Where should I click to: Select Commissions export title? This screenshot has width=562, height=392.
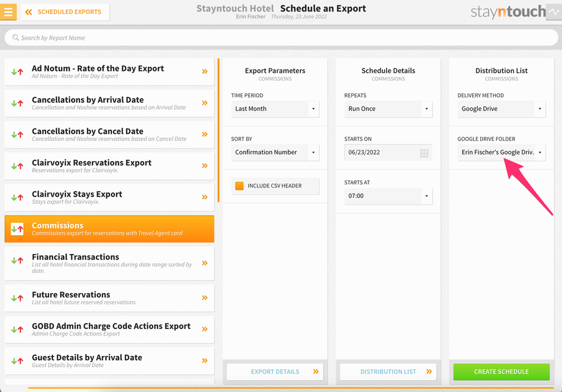[x=57, y=225]
